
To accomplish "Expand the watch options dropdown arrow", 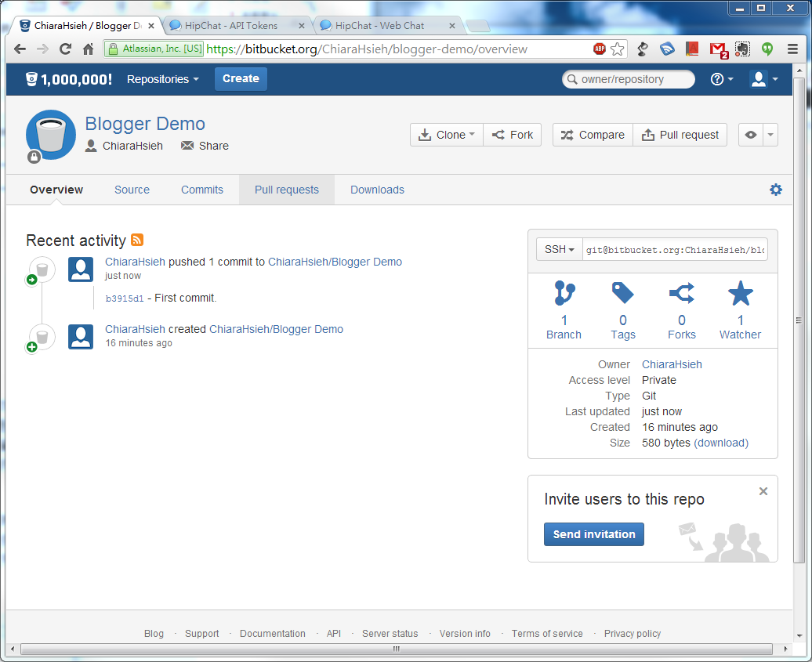I will coord(770,135).
